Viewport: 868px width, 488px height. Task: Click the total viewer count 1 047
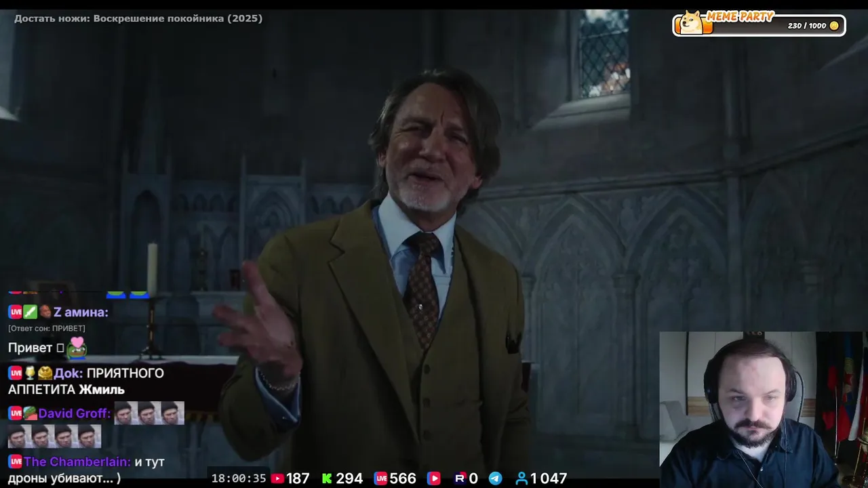[549, 479]
